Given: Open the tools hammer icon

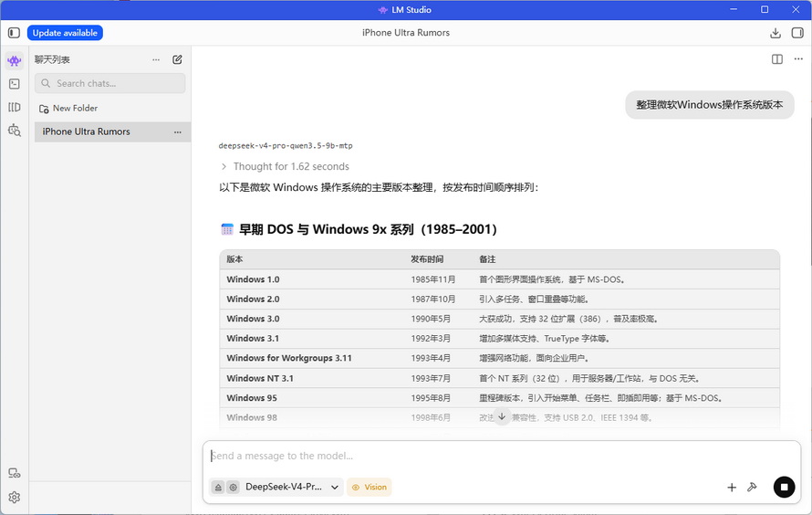Looking at the screenshot, I should pyautogui.click(x=752, y=487).
